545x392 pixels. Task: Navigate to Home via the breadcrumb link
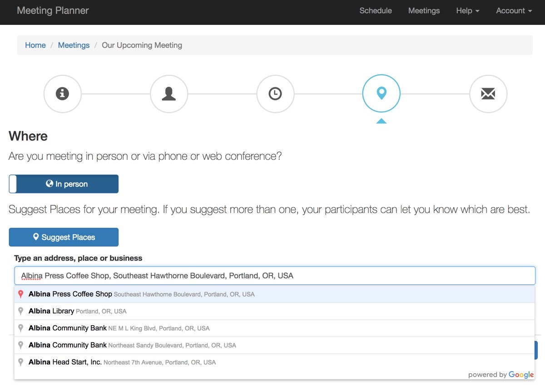tap(35, 45)
